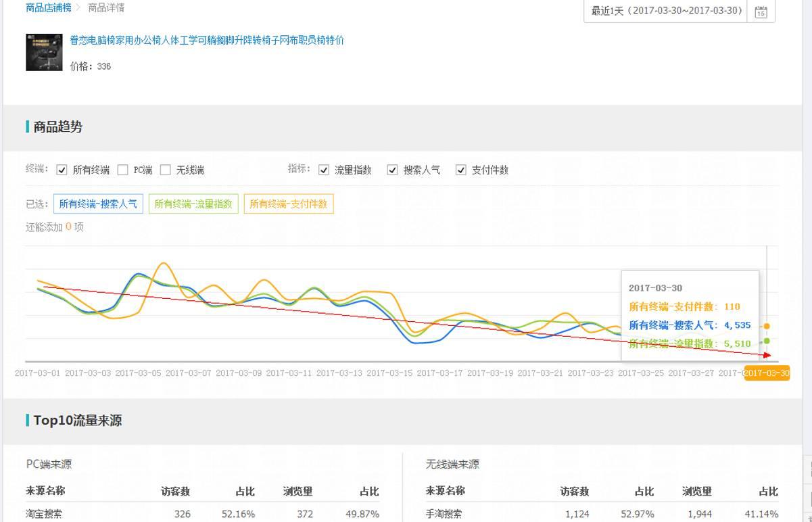
Task: Click the 2017-03-15 date on chart axis
Action: tap(389, 373)
